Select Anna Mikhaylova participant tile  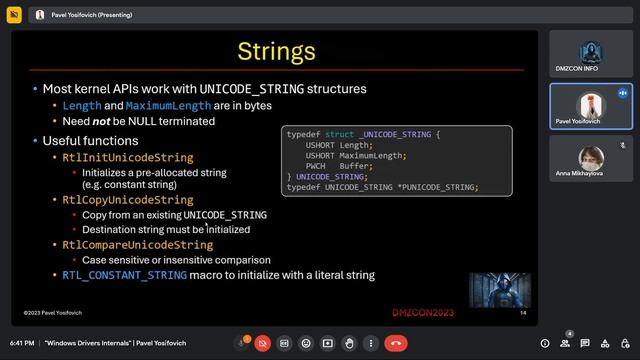tap(591, 158)
